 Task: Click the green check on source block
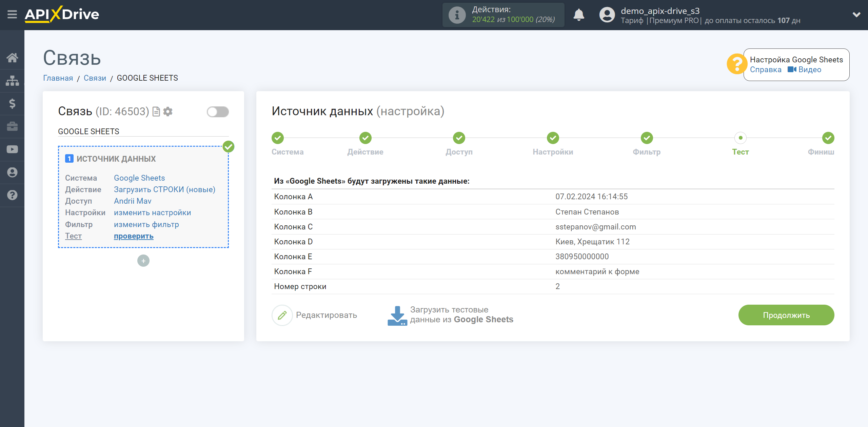[229, 147]
